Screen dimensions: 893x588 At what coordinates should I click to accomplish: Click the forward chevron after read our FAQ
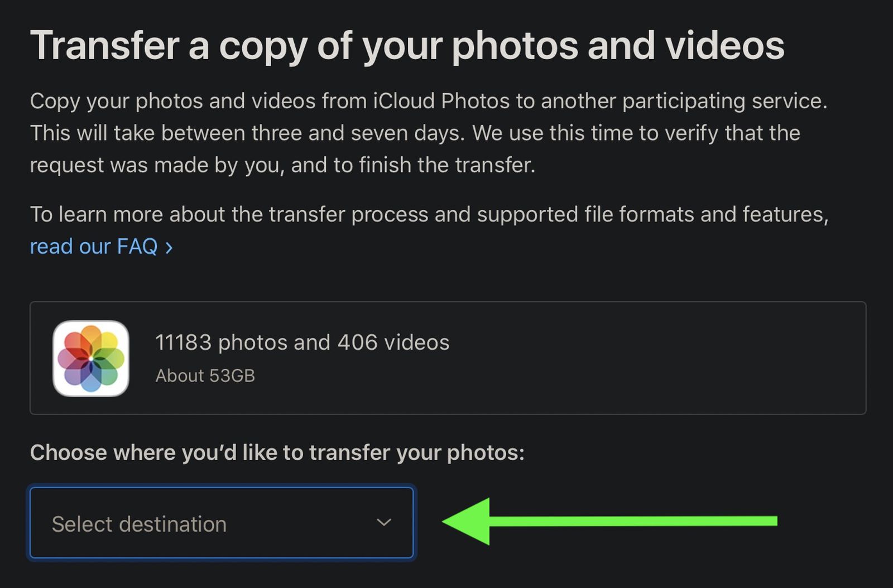click(x=169, y=246)
